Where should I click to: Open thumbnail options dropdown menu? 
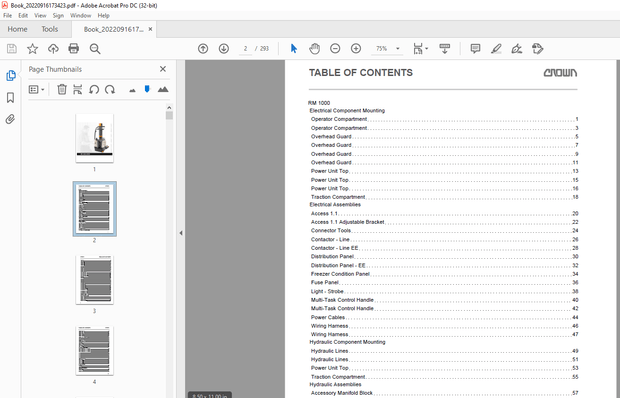(36, 89)
